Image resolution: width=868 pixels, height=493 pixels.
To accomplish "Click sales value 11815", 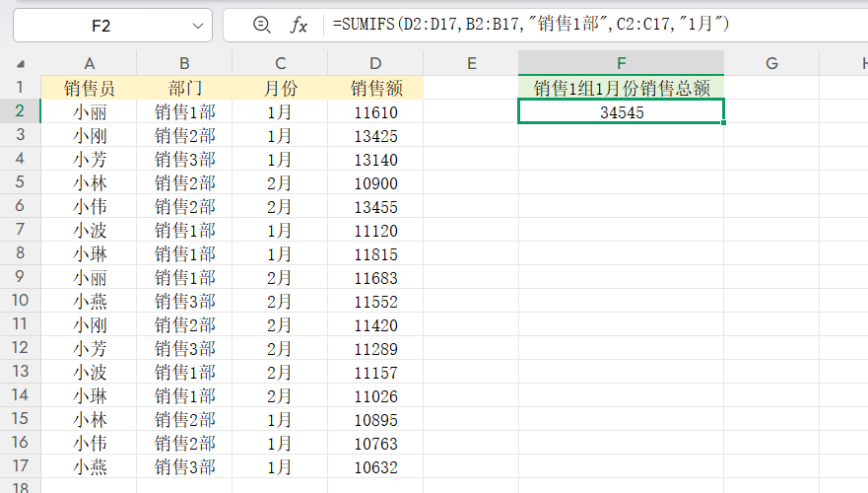I will (x=375, y=254).
